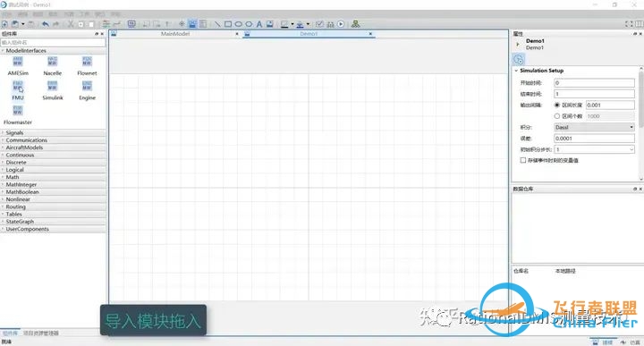Click the component name search field

point(53,42)
